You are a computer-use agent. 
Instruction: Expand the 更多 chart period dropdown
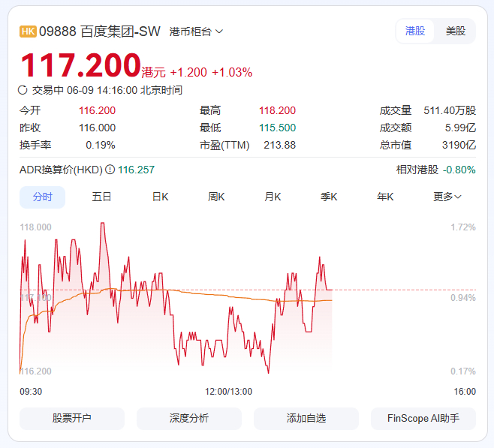[x=447, y=197]
